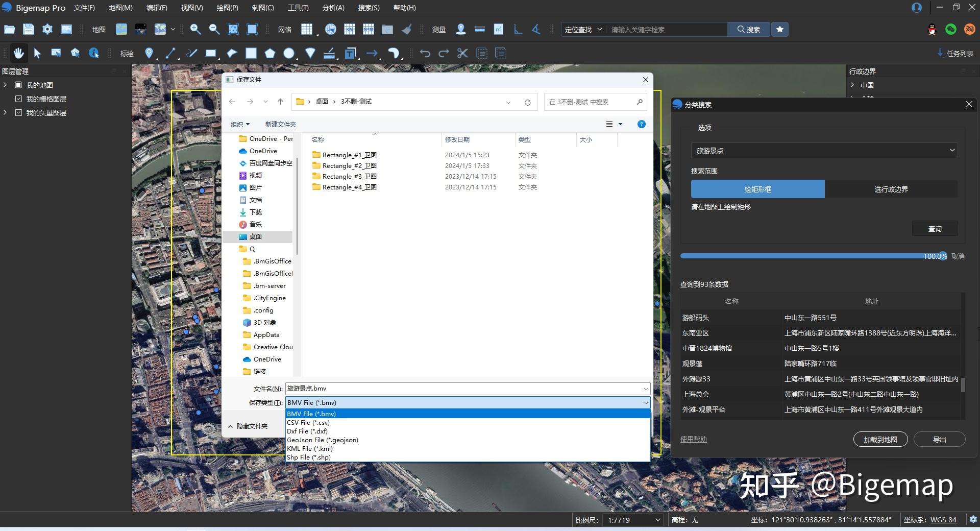The image size is (980, 531).
Task: Open the 旅游景点 category dropdown
Action: [x=824, y=151]
